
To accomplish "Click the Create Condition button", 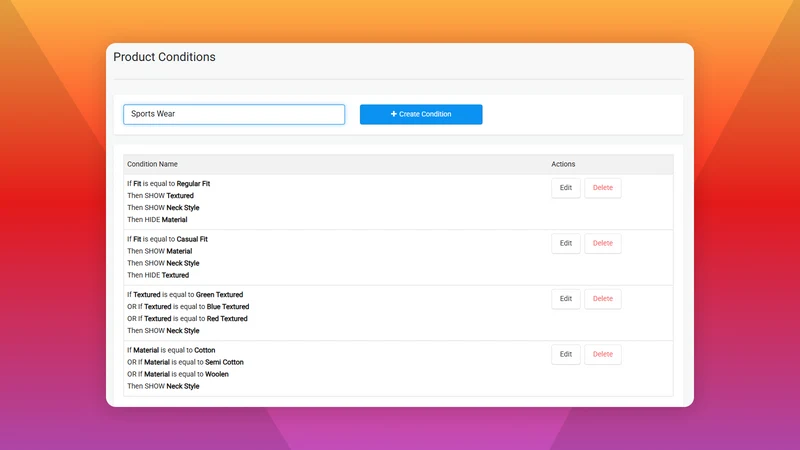I will click(421, 114).
